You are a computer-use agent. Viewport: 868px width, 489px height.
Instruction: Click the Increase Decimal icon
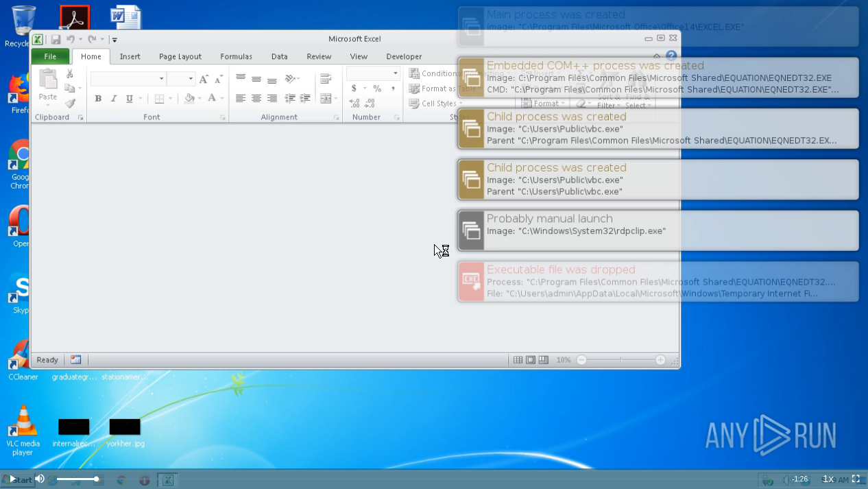354,104
